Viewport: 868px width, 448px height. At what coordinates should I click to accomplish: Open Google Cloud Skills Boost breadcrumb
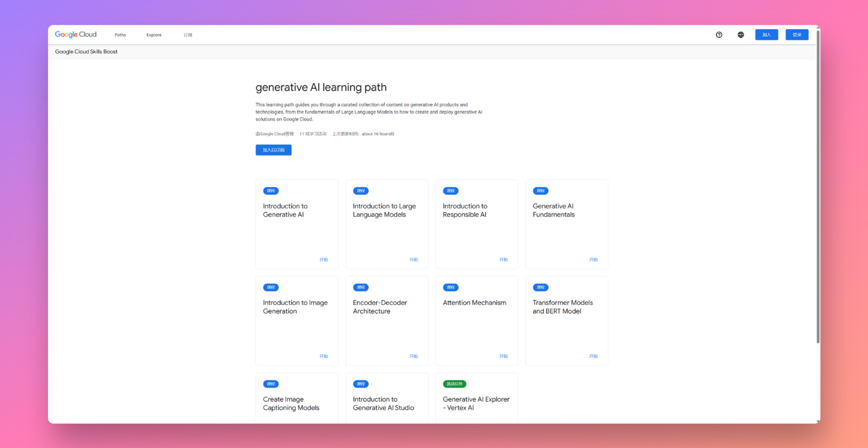(x=86, y=51)
